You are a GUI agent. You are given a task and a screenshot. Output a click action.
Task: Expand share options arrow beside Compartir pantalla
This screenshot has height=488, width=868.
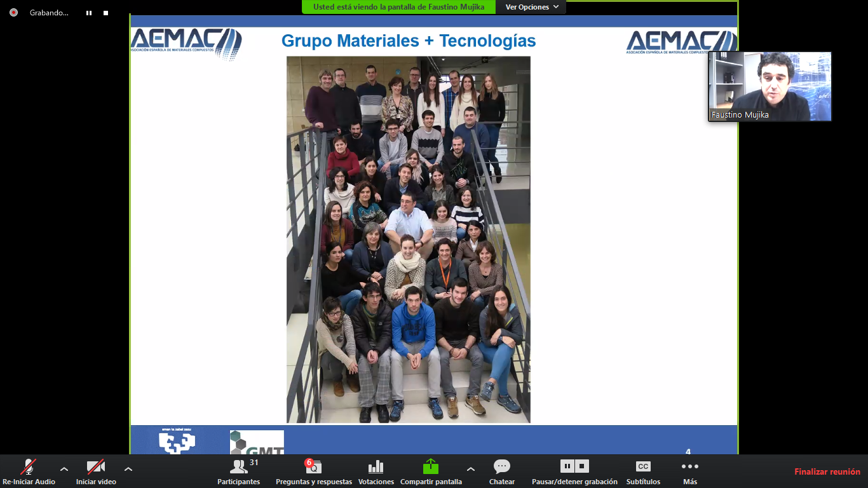point(471,469)
